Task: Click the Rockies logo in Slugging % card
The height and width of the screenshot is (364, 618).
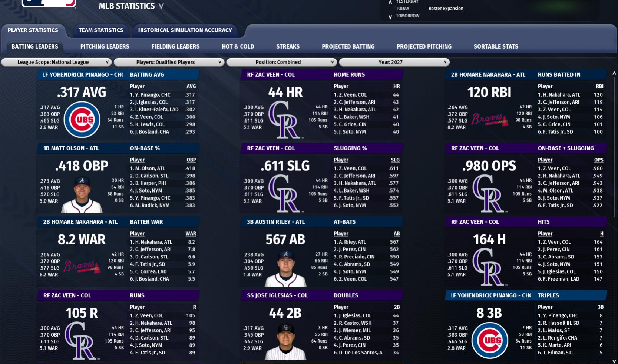Action: pyautogui.click(x=286, y=193)
